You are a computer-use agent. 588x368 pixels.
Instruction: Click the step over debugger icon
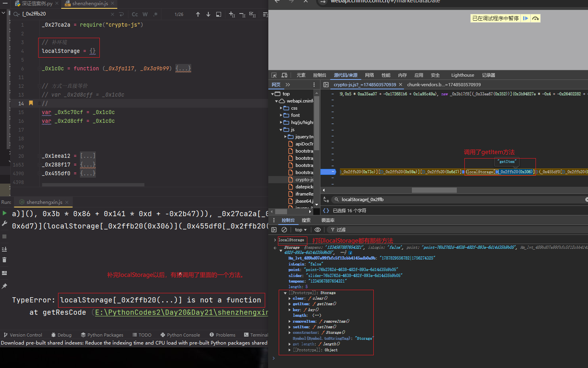[x=536, y=18]
